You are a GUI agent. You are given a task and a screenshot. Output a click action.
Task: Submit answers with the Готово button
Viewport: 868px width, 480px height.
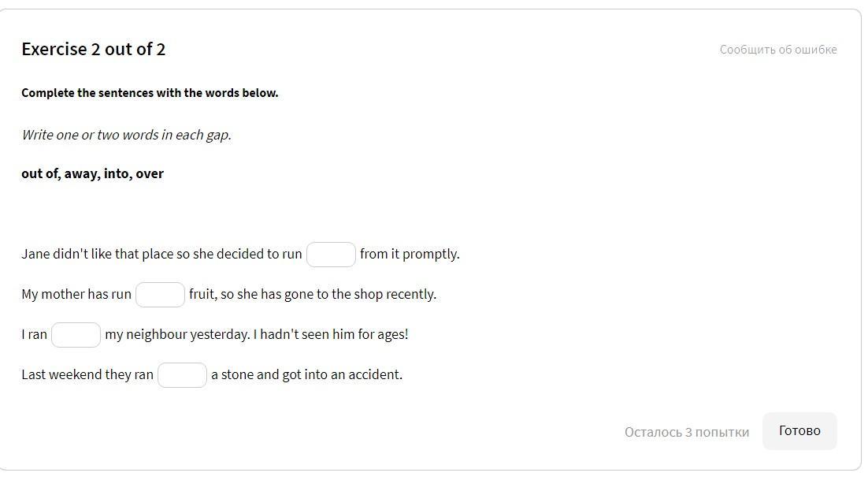799,430
